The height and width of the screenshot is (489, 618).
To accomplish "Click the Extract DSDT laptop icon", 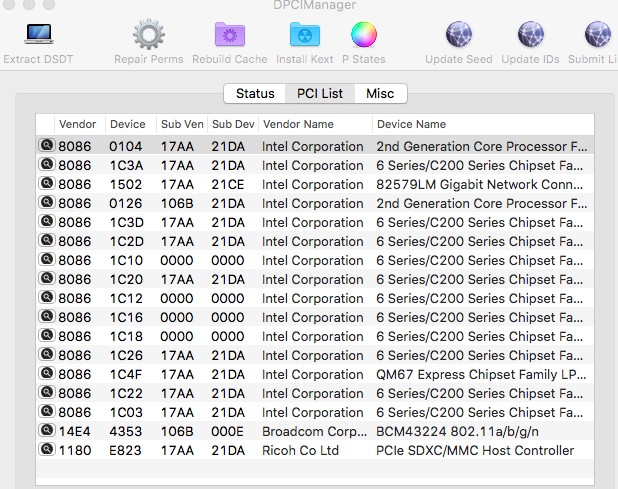I will [x=38, y=36].
